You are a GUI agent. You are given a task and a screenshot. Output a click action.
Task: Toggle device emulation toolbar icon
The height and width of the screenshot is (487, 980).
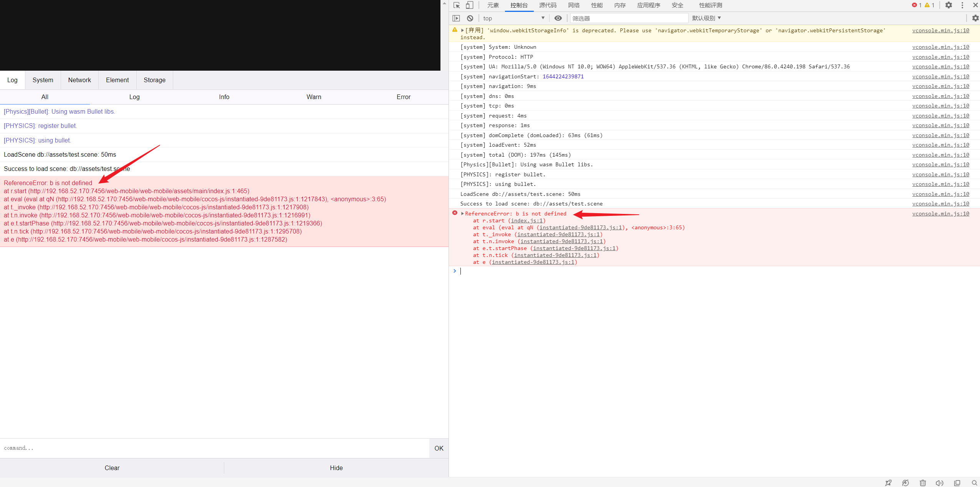point(469,5)
